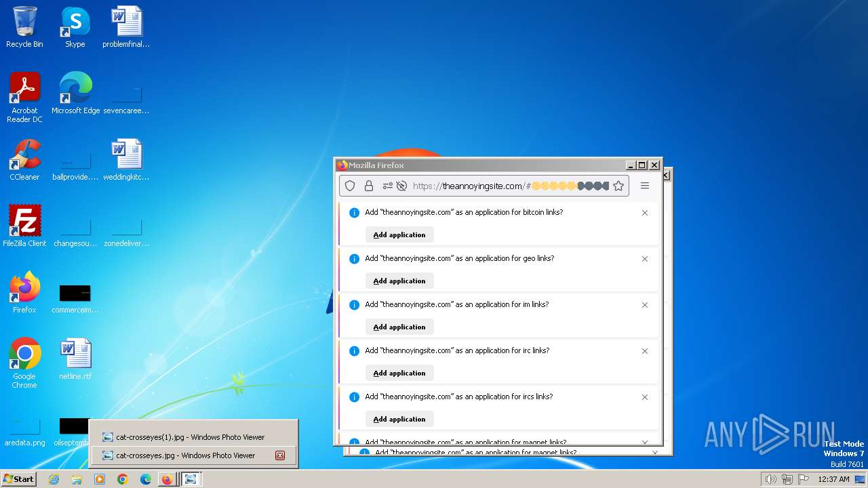Bookmark this page with the star icon

tap(618, 186)
